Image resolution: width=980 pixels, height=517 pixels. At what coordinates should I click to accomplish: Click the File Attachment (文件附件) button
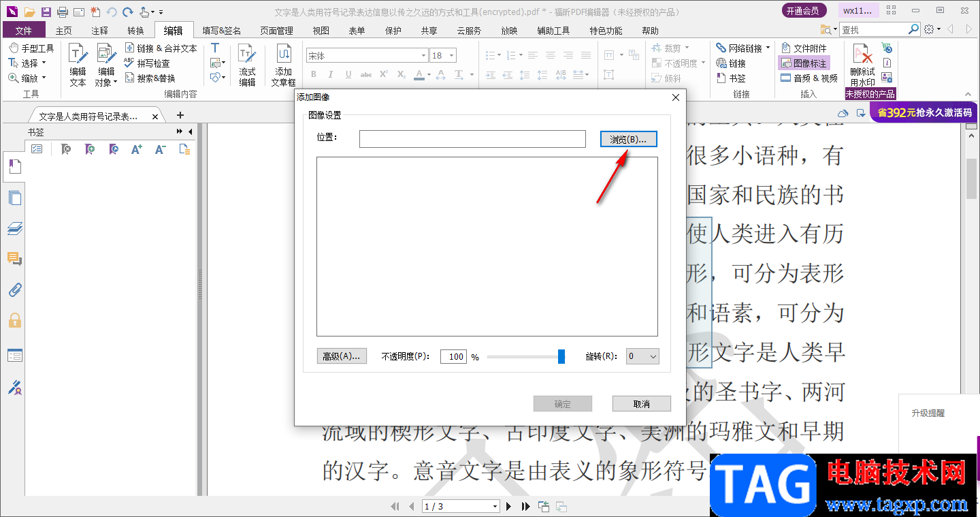(x=804, y=48)
